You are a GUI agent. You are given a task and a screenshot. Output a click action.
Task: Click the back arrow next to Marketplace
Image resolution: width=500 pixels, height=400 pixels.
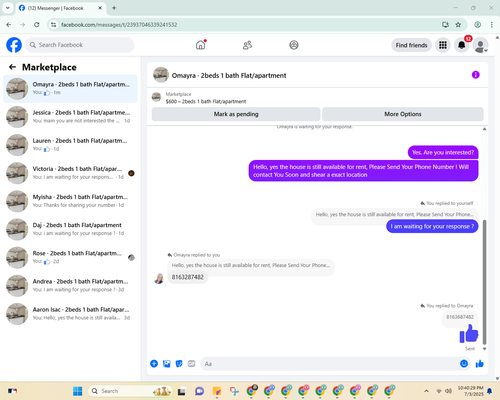[x=13, y=67]
